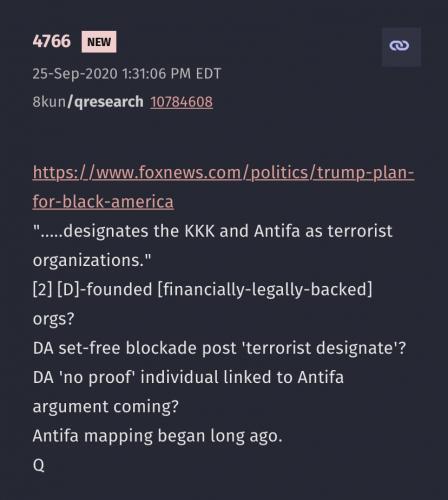The image size is (448, 500).
Task: Click the 'orgs?' line
Action: coord(53,319)
